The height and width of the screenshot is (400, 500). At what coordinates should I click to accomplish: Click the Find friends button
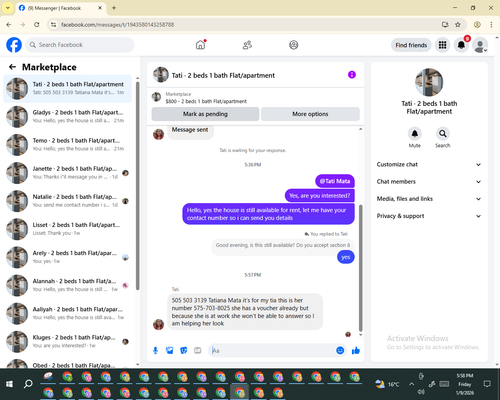click(411, 45)
